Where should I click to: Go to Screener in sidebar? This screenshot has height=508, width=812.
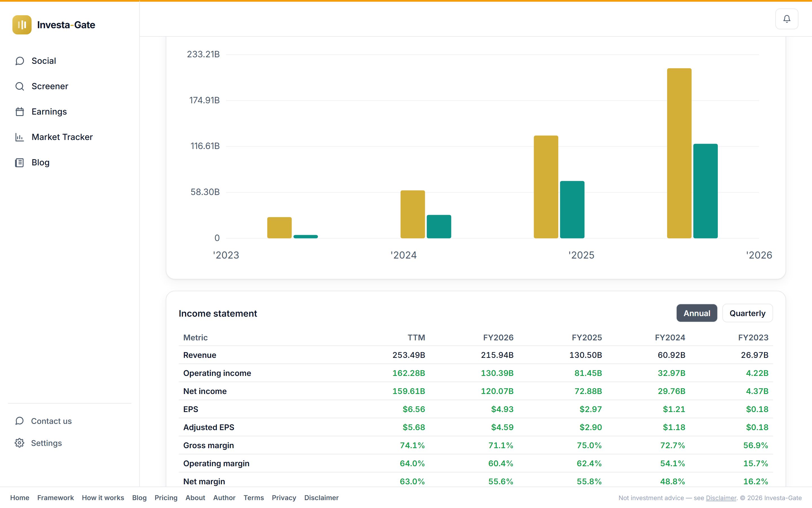[x=70, y=86]
